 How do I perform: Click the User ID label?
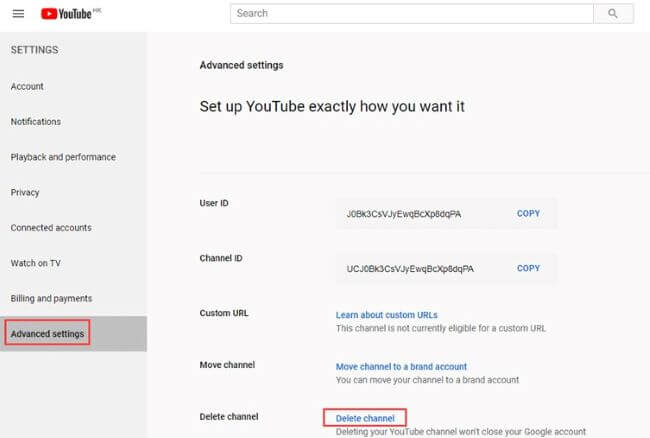coord(214,203)
